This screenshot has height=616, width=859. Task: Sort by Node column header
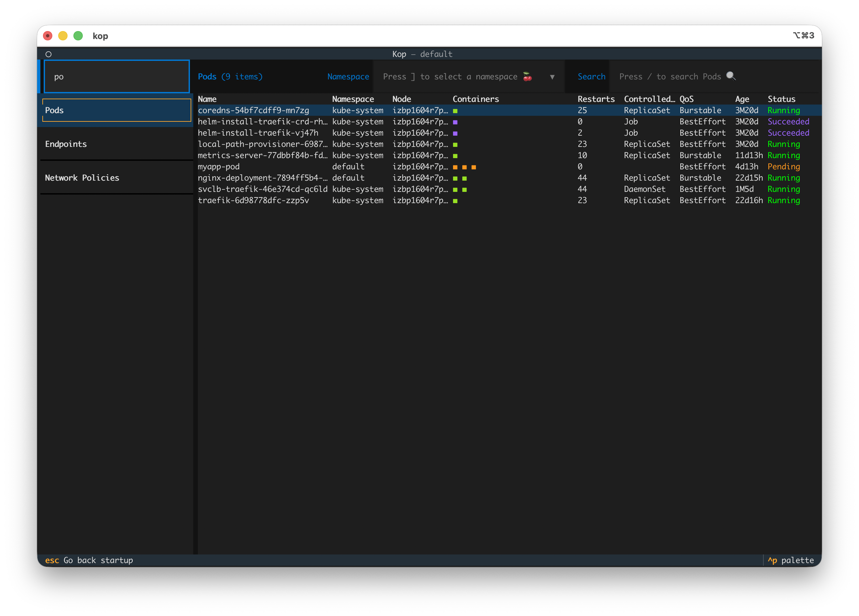click(401, 99)
